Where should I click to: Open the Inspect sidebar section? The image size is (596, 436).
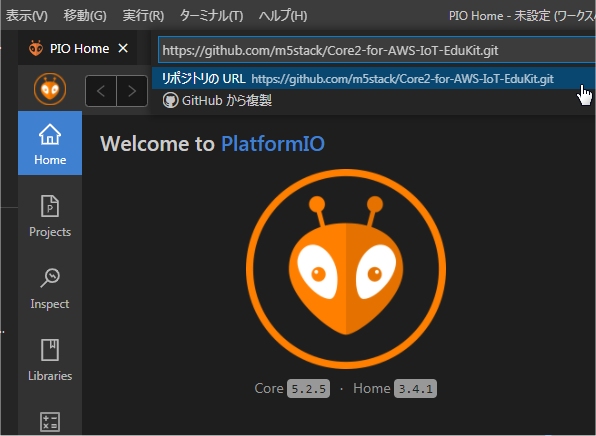coord(50,288)
